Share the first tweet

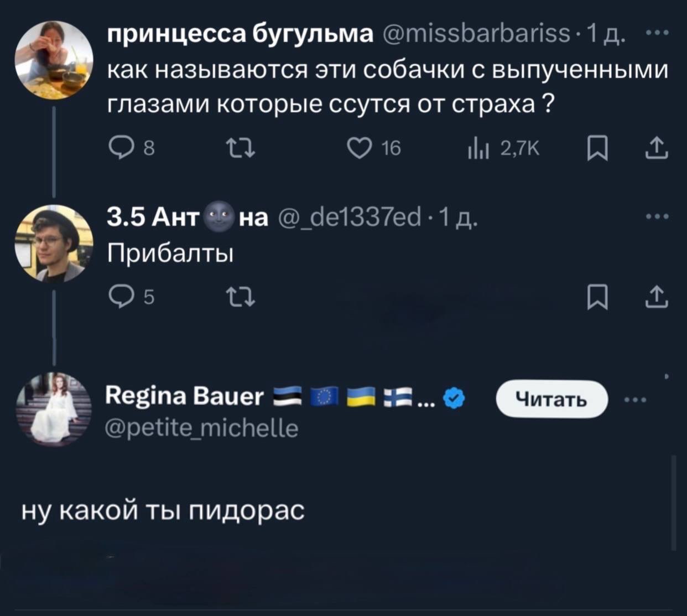click(x=657, y=148)
